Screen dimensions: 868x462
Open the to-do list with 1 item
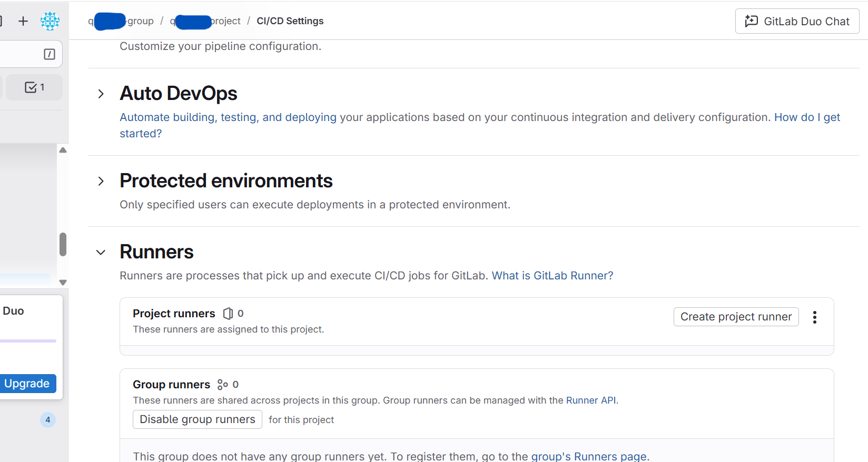35,87
